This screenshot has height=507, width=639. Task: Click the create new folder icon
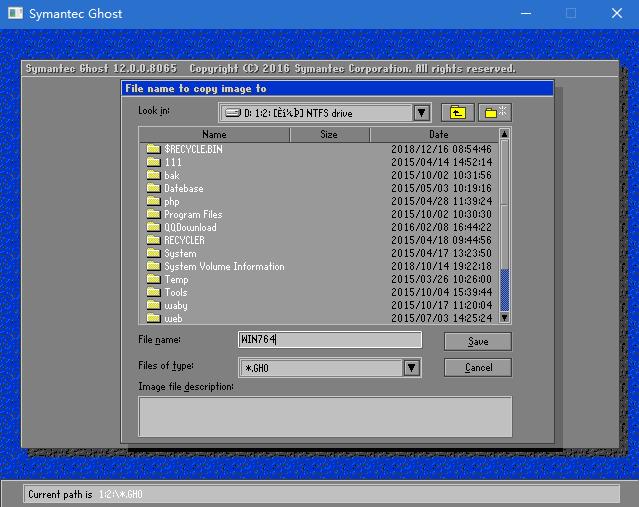pos(495,112)
